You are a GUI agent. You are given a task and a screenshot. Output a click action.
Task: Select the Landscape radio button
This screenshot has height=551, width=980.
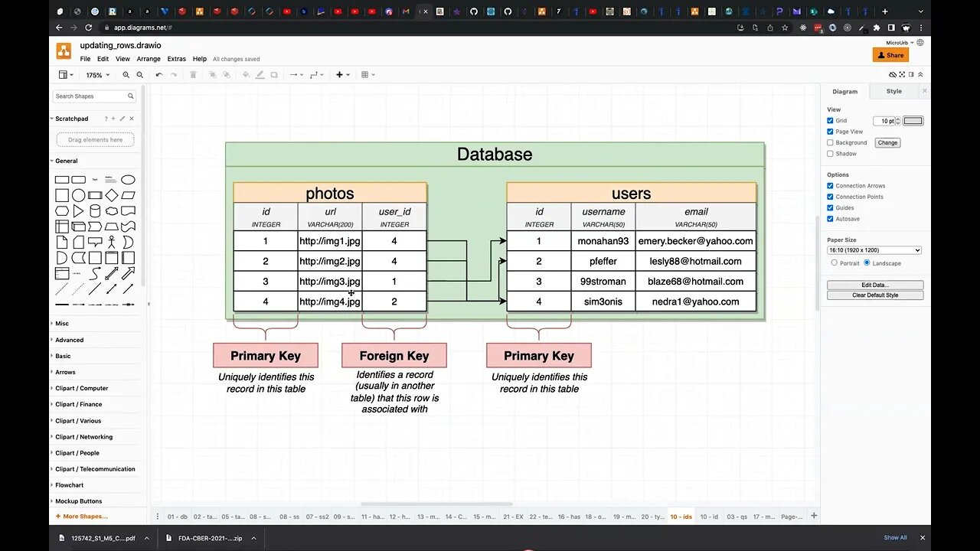pyautogui.click(x=867, y=262)
